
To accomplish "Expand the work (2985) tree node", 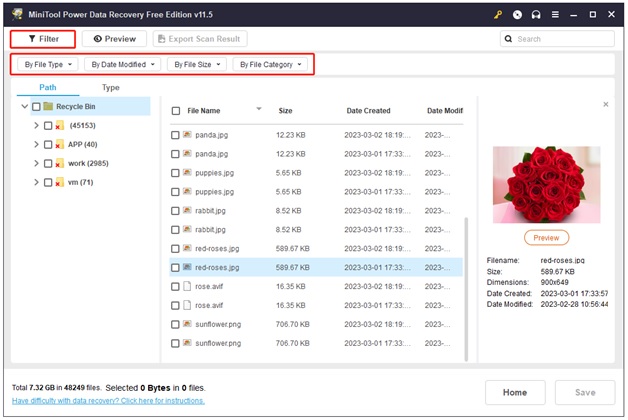I will coord(36,163).
